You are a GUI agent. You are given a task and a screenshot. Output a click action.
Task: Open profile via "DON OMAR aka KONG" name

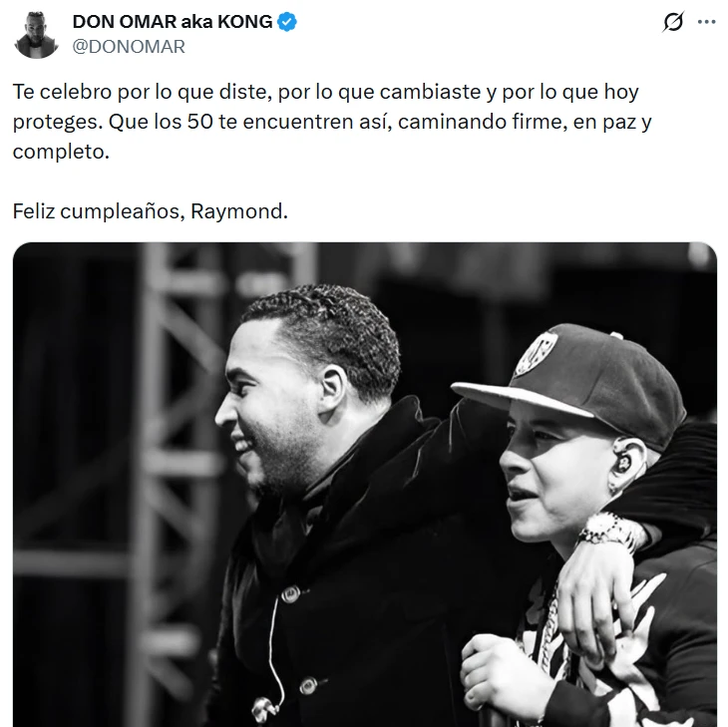pyautogui.click(x=173, y=22)
